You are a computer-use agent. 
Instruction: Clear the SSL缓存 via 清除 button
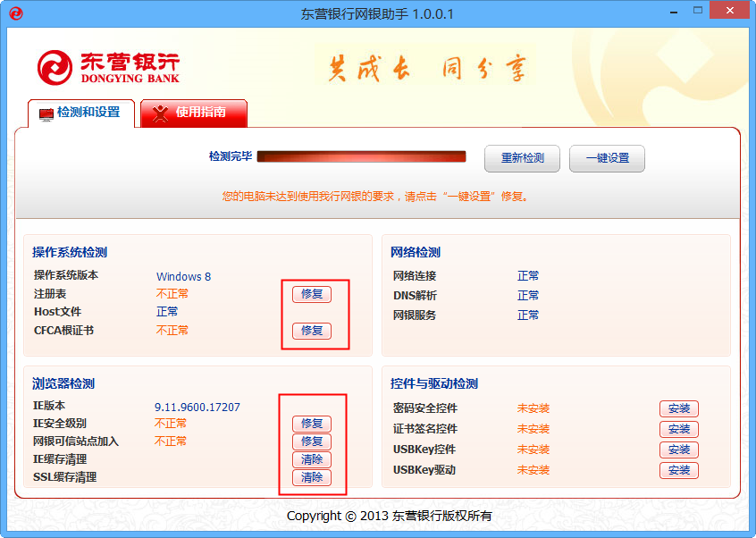pos(312,477)
